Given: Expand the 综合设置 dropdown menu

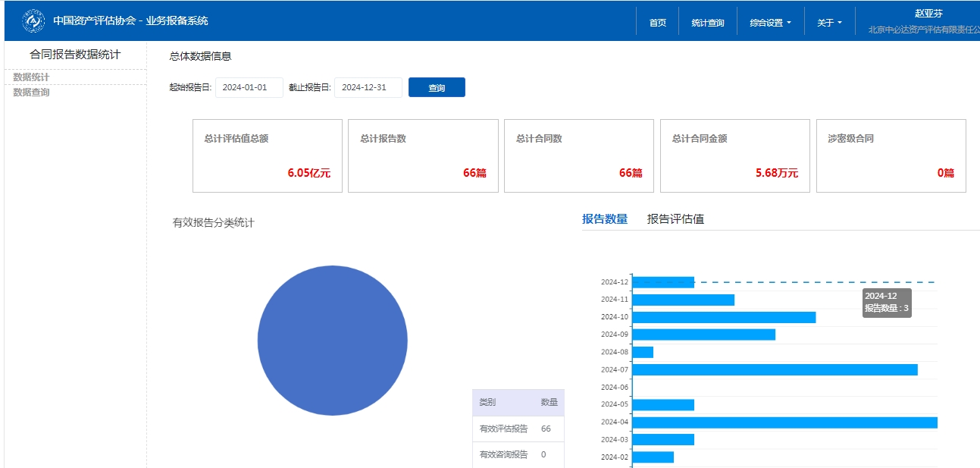Looking at the screenshot, I should [x=770, y=23].
